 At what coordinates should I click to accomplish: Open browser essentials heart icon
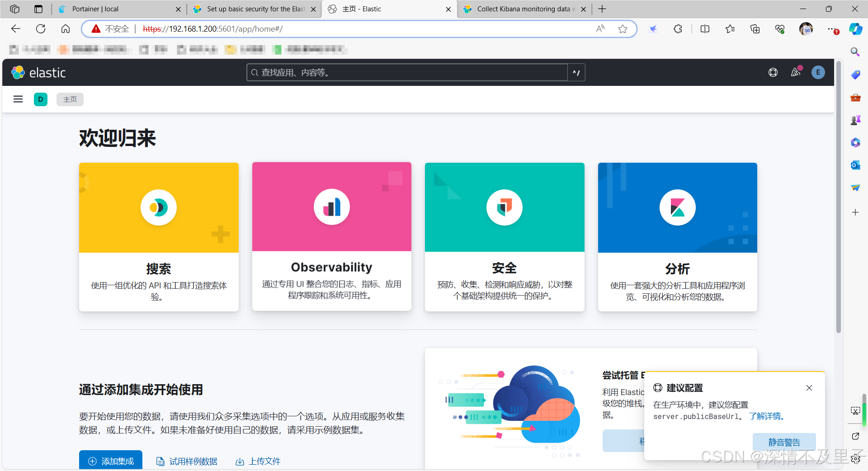pos(780,29)
